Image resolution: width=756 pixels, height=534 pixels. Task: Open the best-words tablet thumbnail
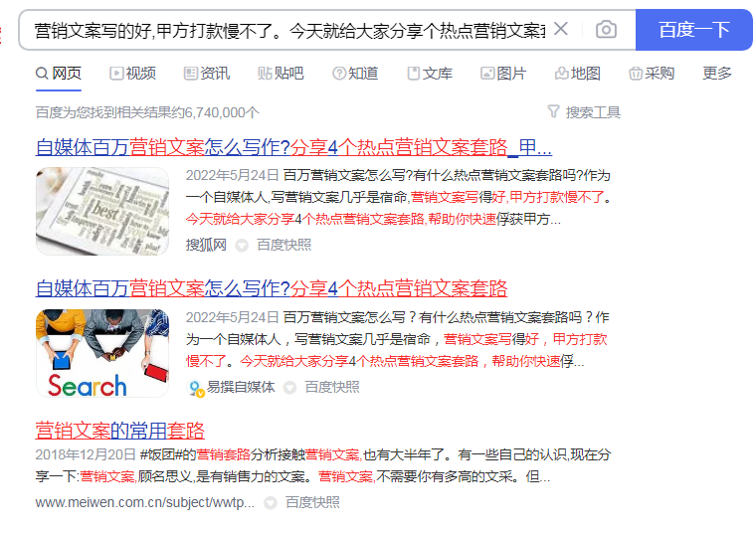tap(102, 211)
